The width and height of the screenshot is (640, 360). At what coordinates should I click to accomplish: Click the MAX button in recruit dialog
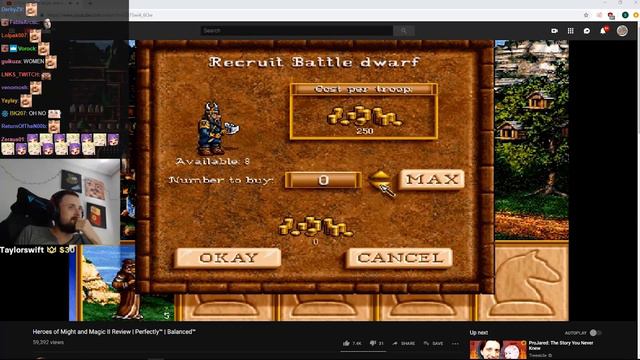(431, 179)
